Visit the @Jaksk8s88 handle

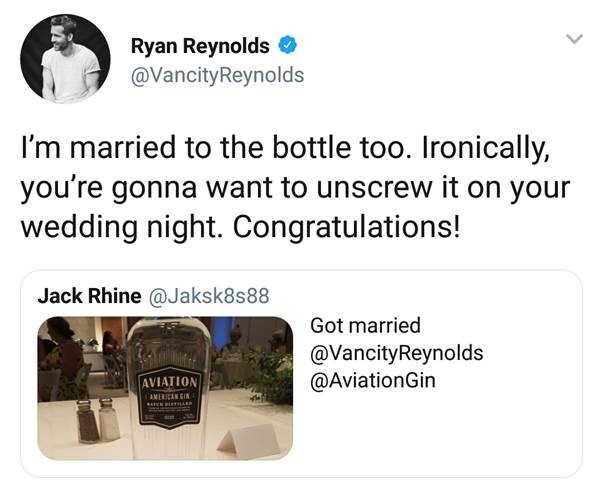pyautogui.click(x=209, y=296)
